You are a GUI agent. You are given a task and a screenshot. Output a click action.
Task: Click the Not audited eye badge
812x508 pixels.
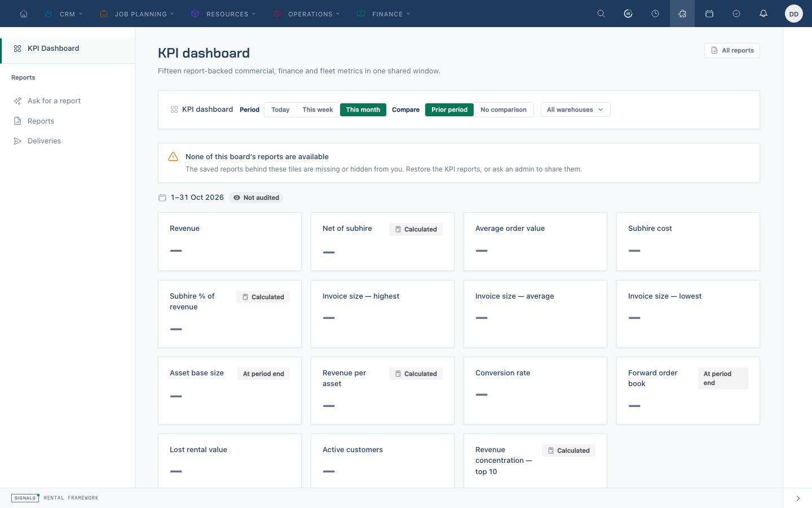[x=256, y=198]
